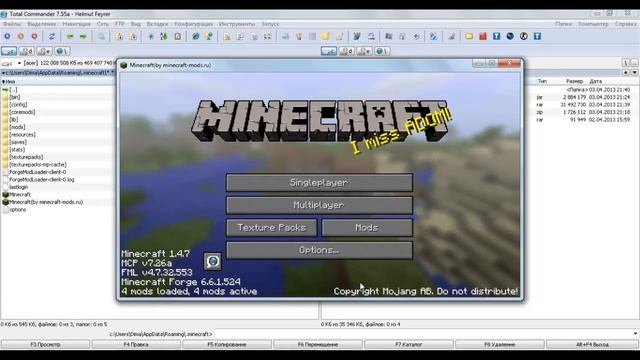
Task: Select drive e in right panel drive bar
Action: point(364,51)
